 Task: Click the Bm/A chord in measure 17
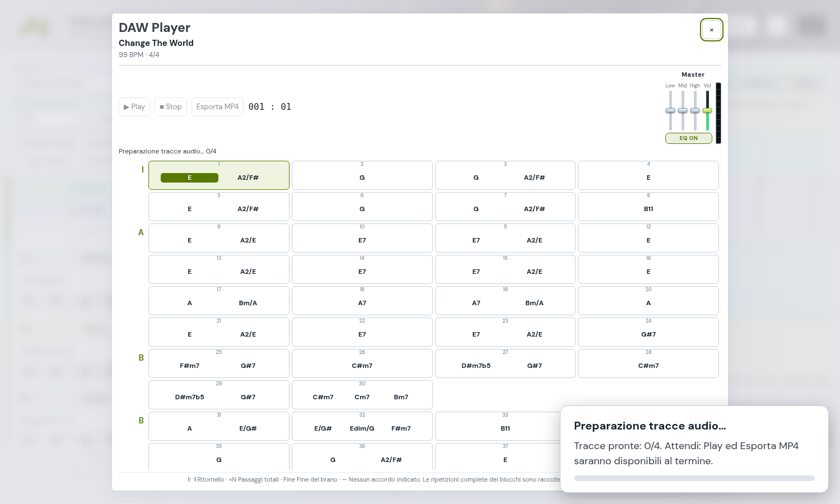(x=248, y=303)
